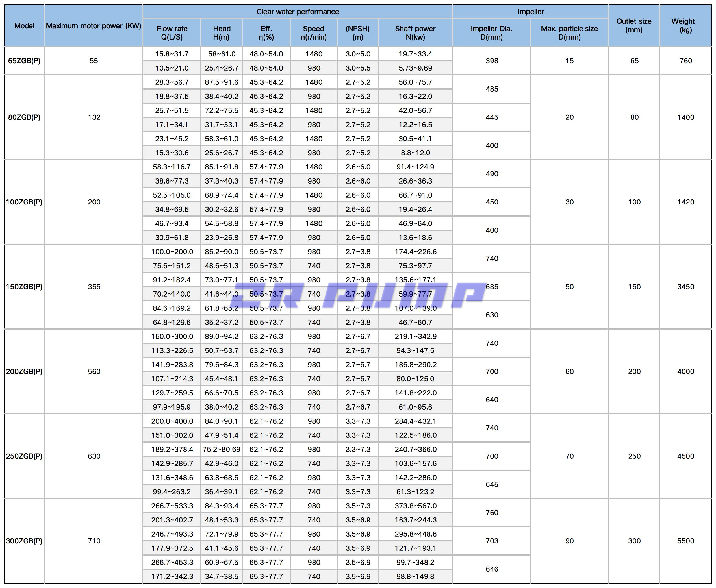716x588 pixels.
Task: Click the Model column header
Action: pyautogui.click(x=24, y=26)
